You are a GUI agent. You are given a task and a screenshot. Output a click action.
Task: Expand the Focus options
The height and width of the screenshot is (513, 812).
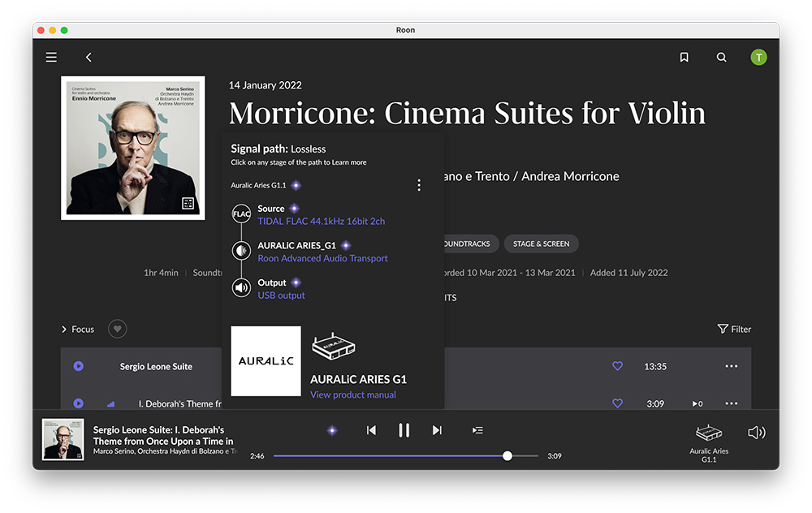point(78,330)
